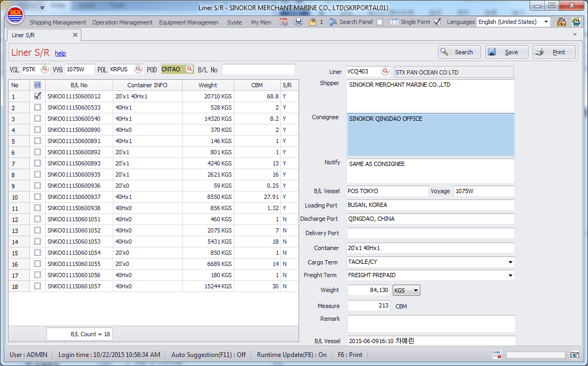Image resolution: width=588 pixels, height=366 pixels.
Task: Click the 15244 KGS weight cell
Action: pos(208,286)
